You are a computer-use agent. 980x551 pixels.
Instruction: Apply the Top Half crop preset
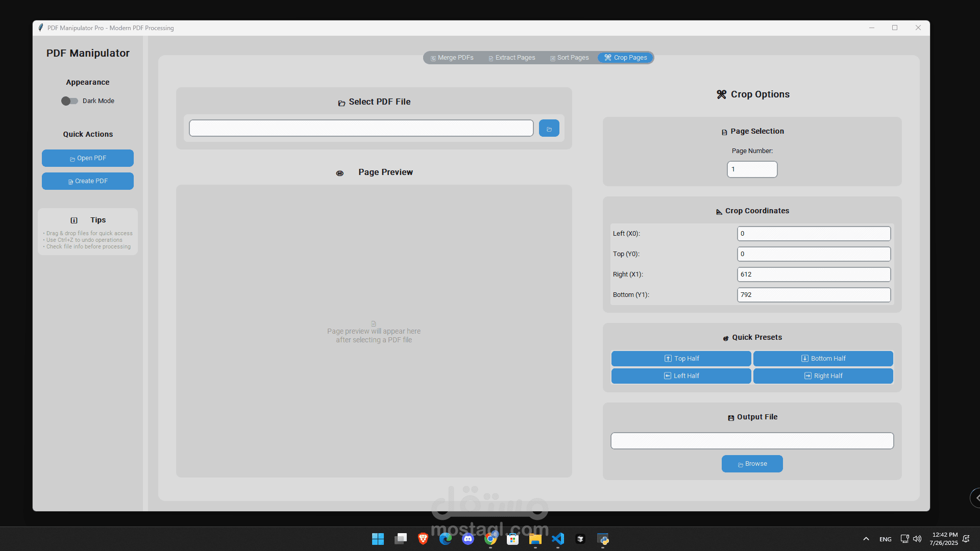point(681,359)
